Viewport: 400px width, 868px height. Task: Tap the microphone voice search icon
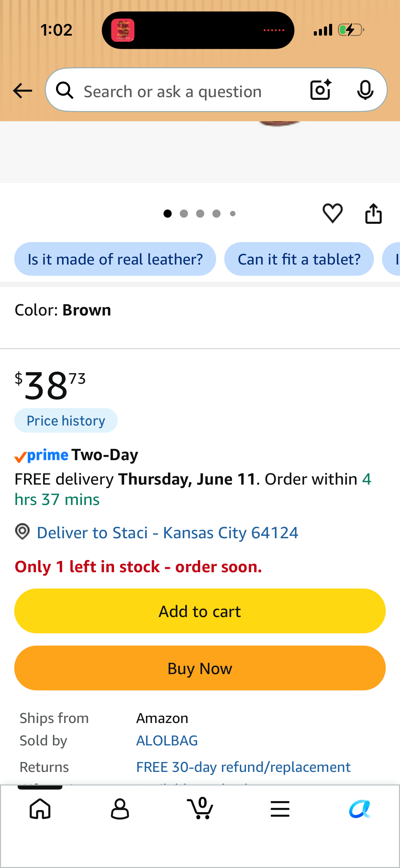click(365, 90)
